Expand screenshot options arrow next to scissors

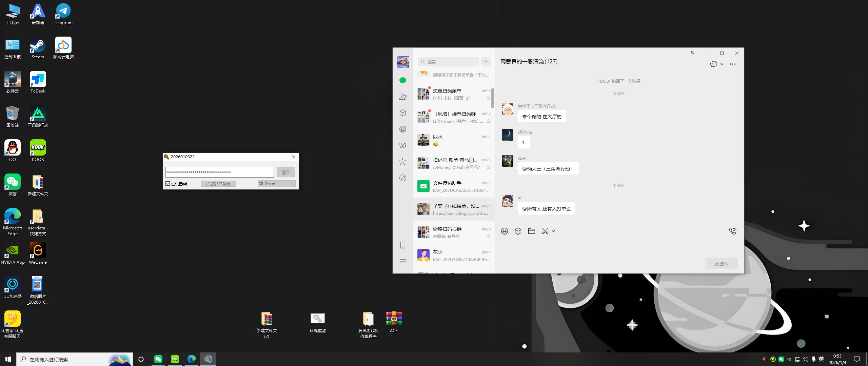click(x=553, y=231)
